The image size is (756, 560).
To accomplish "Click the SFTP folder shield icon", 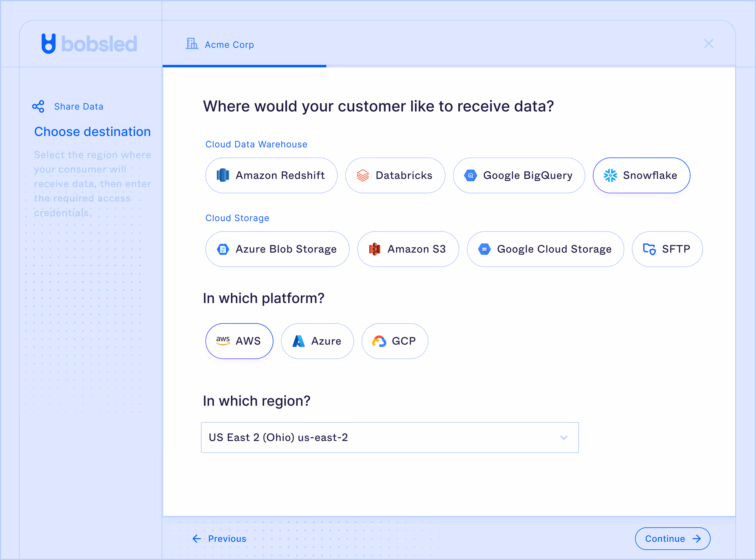I will point(649,249).
